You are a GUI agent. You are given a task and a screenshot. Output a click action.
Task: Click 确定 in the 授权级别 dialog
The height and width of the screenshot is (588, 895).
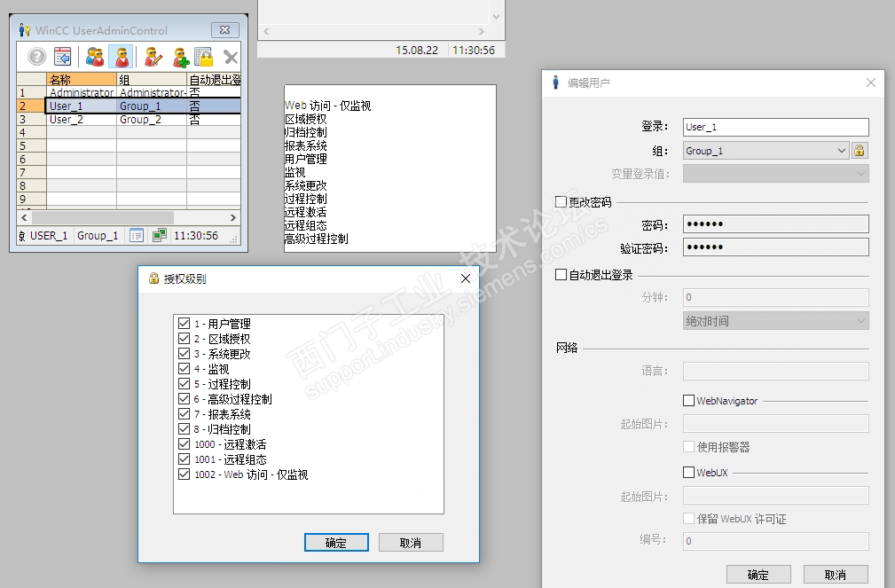(336, 543)
